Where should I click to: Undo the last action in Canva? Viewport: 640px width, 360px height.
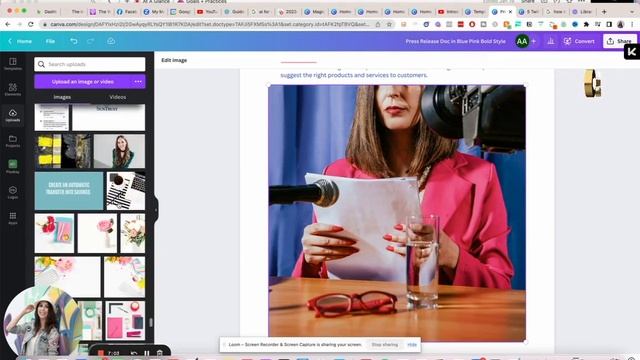tap(73, 41)
